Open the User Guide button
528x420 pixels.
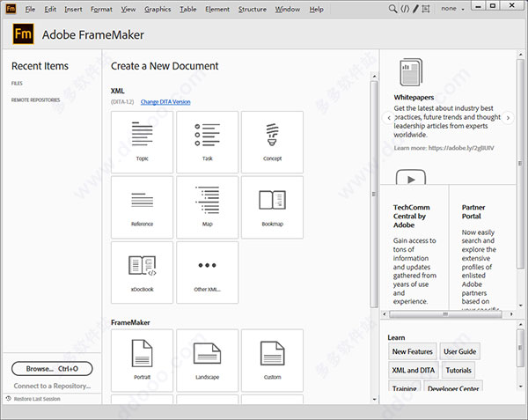pos(459,351)
